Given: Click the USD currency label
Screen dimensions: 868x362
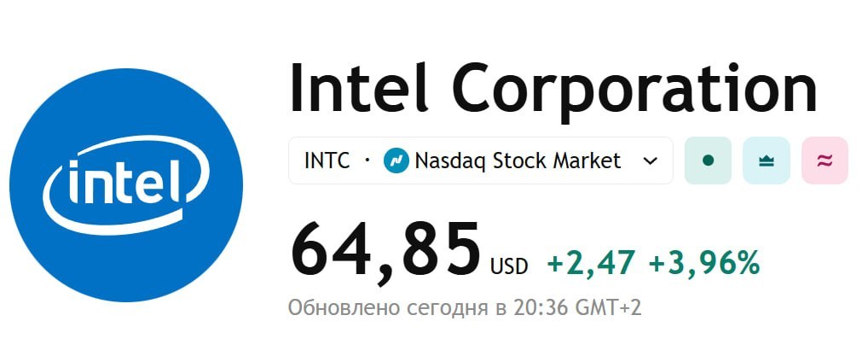Looking at the screenshot, I should [509, 266].
